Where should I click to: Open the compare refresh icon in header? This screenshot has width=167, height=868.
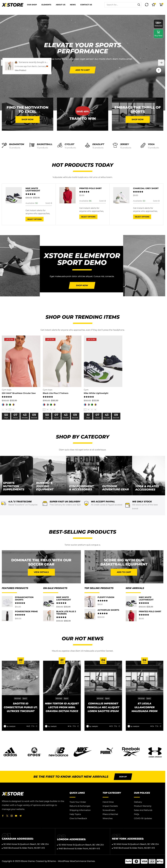click(x=147, y=5)
